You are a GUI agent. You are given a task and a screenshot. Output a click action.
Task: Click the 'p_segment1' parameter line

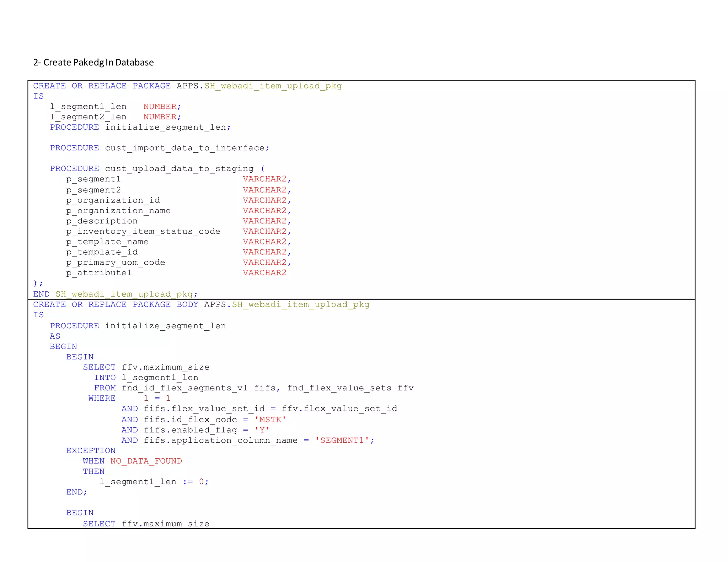click(178, 179)
